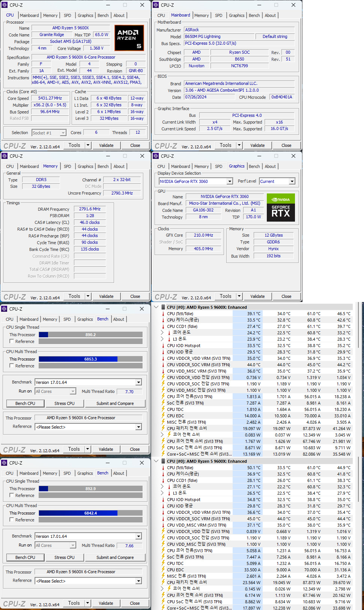
Task: Tick Multi Thread Reference checkbox under the 6853.3 score
Action: [x=12, y=366]
